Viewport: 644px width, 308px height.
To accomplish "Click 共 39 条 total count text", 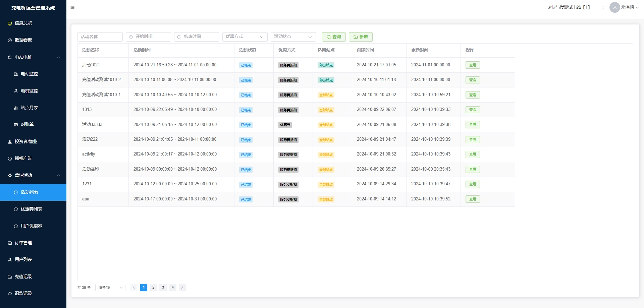I will [84, 288].
